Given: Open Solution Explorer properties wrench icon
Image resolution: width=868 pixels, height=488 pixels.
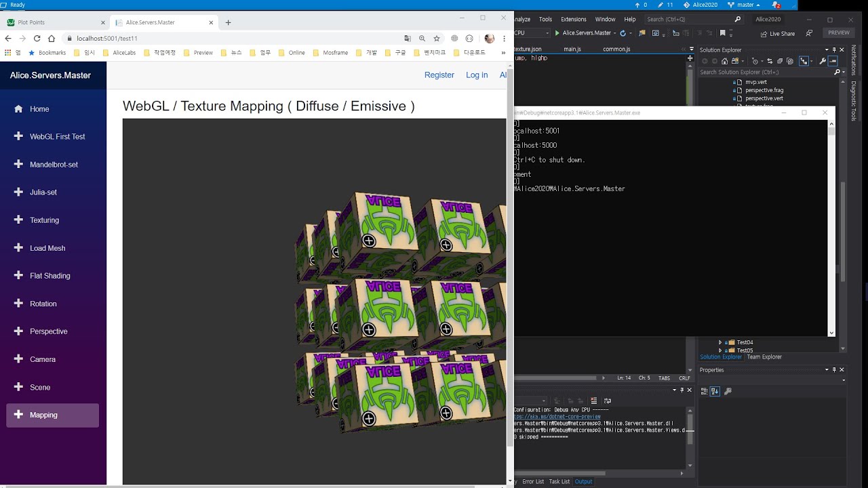Looking at the screenshot, I should point(823,61).
